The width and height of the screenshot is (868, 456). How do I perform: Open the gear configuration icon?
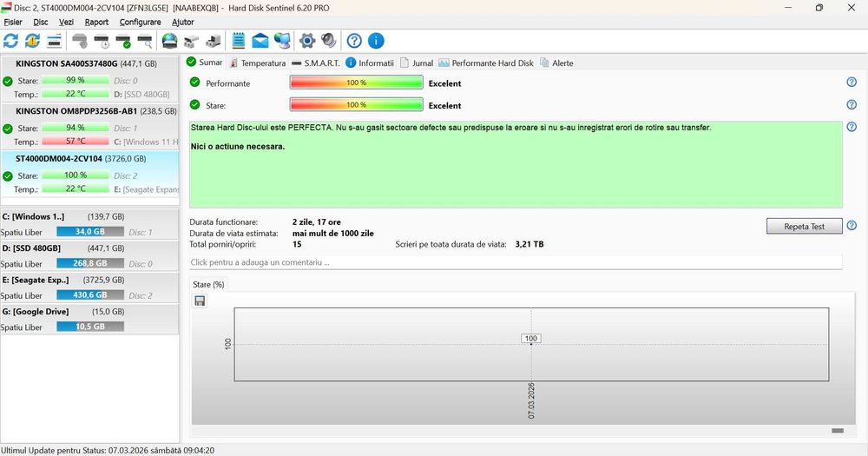tap(307, 41)
